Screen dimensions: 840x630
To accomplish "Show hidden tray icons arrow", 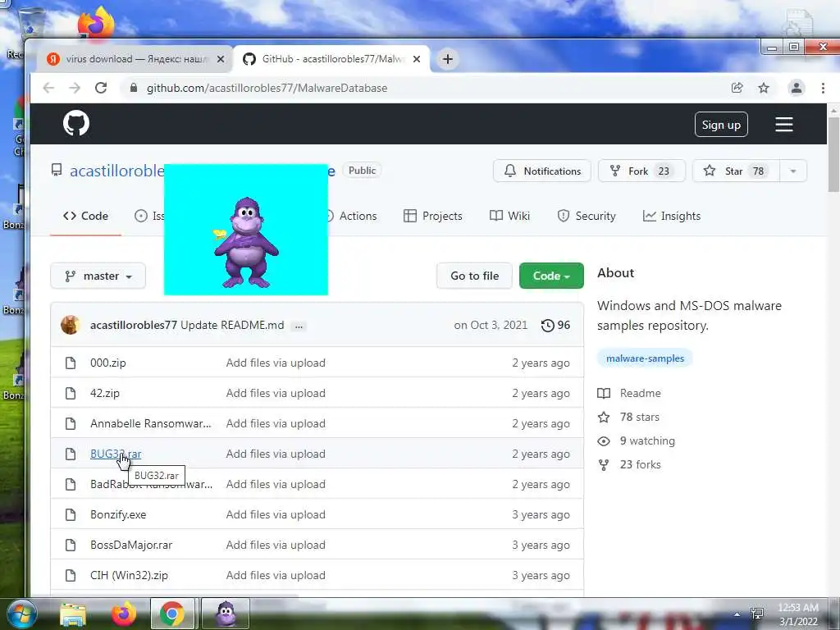I will (x=737, y=614).
